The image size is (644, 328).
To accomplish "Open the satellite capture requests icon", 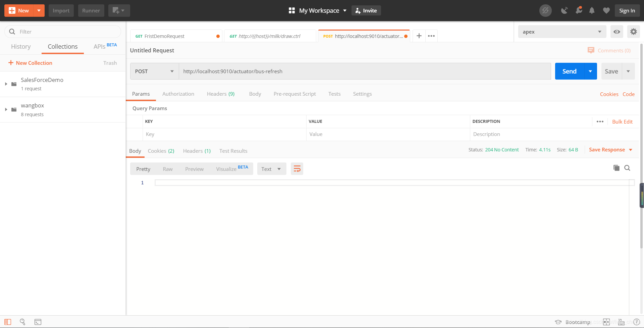I will (x=565, y=11).
